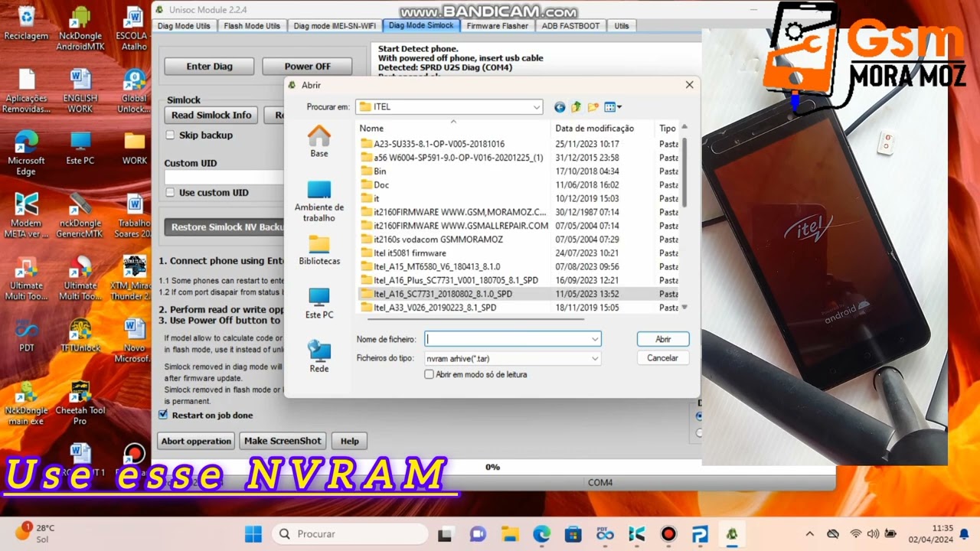Launch nckDongle GenericMTK desktop shortcut
980x551 pixels.
tap(80, 216)
